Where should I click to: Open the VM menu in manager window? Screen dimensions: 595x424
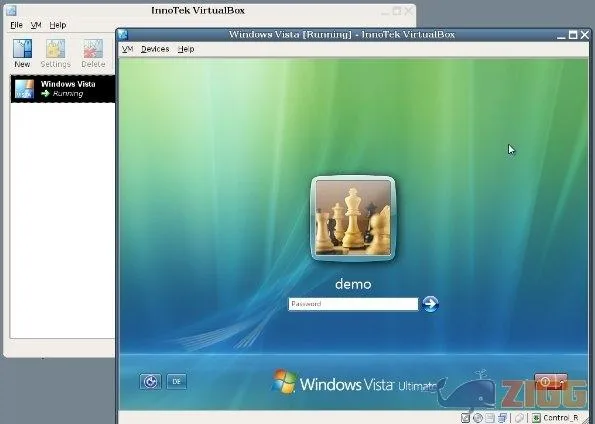click(36, 25)
